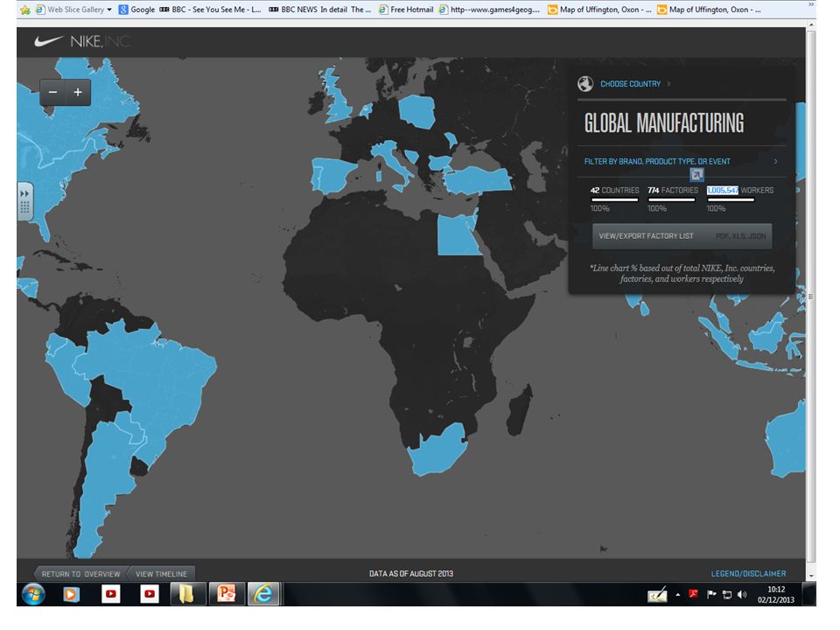Image resolution: width=840 pixels, height=630 pixels.
Task: Click the 774 Factories statistic
Action: pyautogui.click(x=673, y=190)
